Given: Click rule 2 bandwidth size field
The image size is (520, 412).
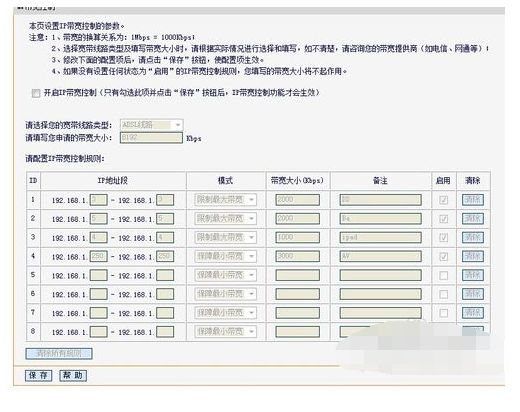Looking at the screenshot, I should (298, 219).
